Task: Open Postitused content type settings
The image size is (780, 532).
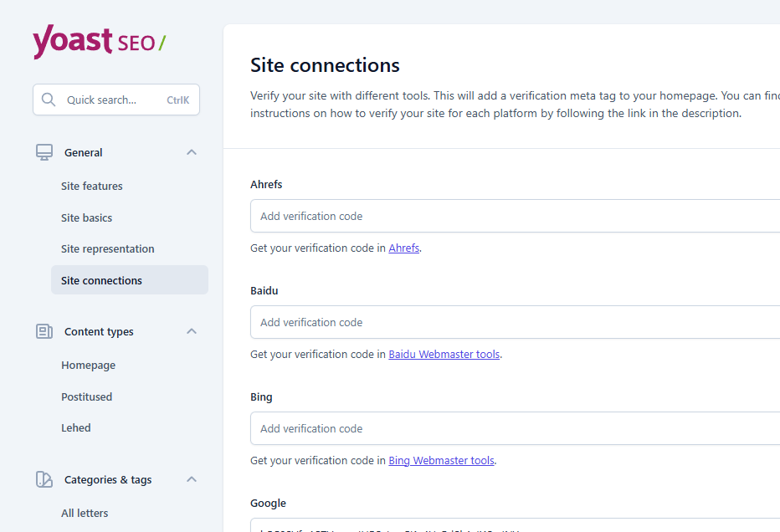Action: (x=86, y=396)
